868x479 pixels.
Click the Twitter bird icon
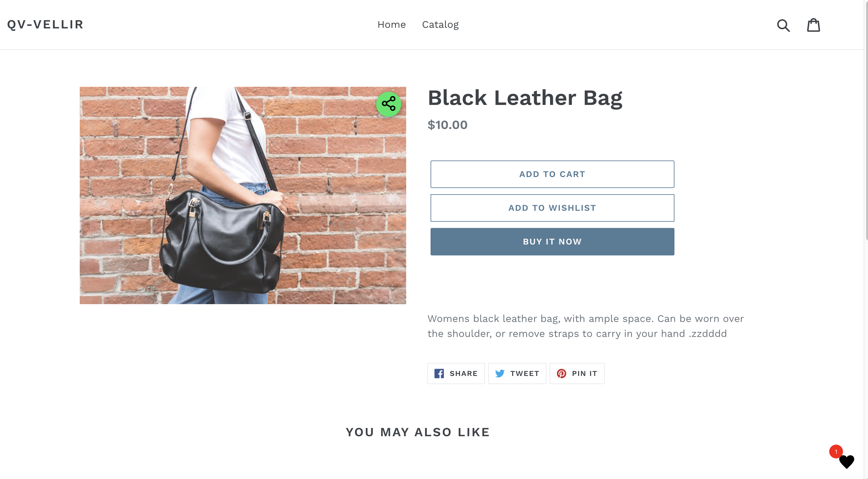click(x=500, y=373)
